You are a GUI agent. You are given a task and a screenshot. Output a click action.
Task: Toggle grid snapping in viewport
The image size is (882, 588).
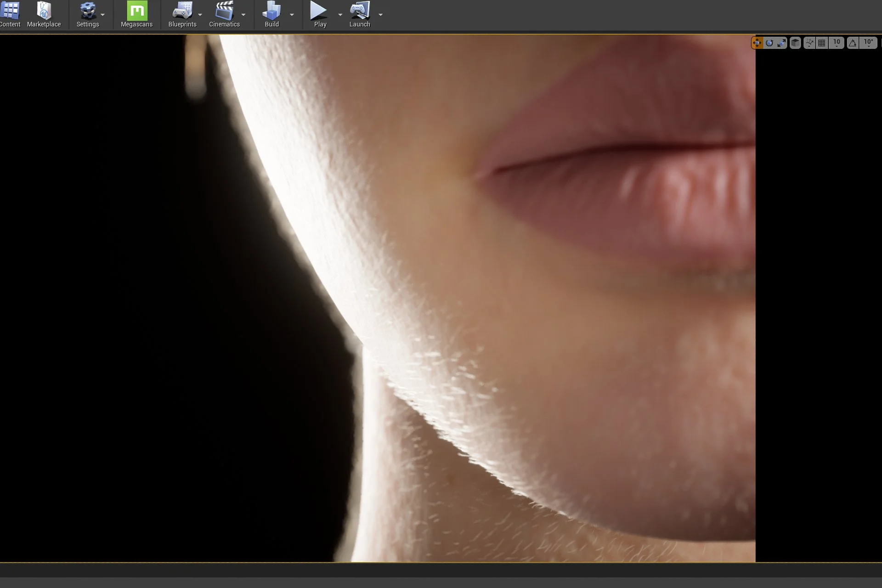(x=822, y=43)
